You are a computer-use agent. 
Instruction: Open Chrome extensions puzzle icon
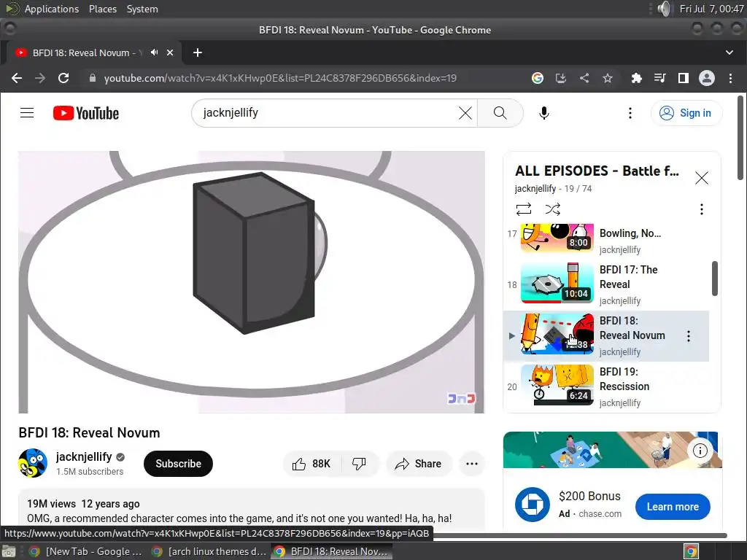(636, 78)
